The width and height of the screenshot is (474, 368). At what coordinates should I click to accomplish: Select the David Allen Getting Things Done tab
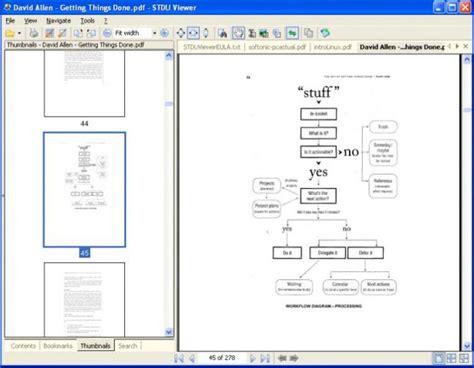(402, 47)
